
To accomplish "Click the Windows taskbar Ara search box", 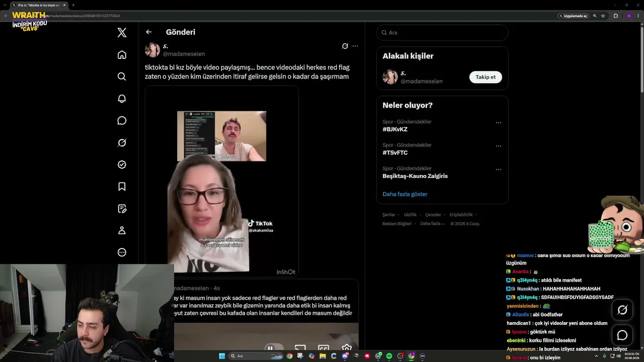I will 257,356.
